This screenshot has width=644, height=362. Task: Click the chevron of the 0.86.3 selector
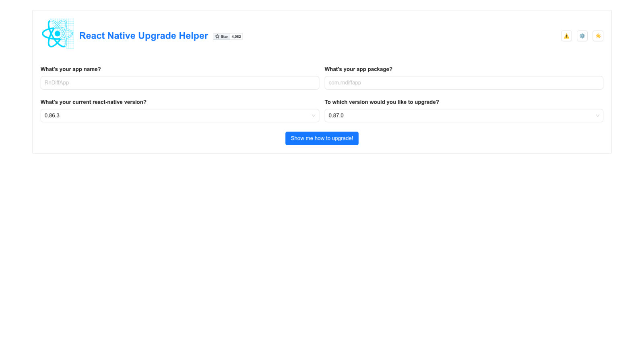click(x=314, y=116)
